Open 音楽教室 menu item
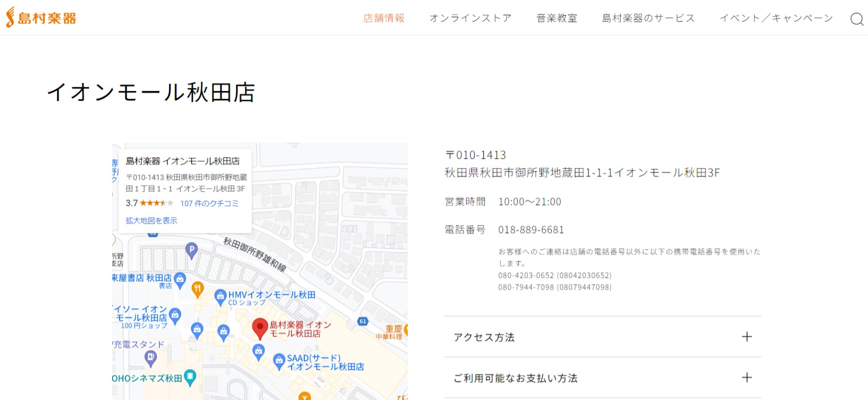Screen dimensions: 868x400 pyautogui.click(x=557, y=18)
